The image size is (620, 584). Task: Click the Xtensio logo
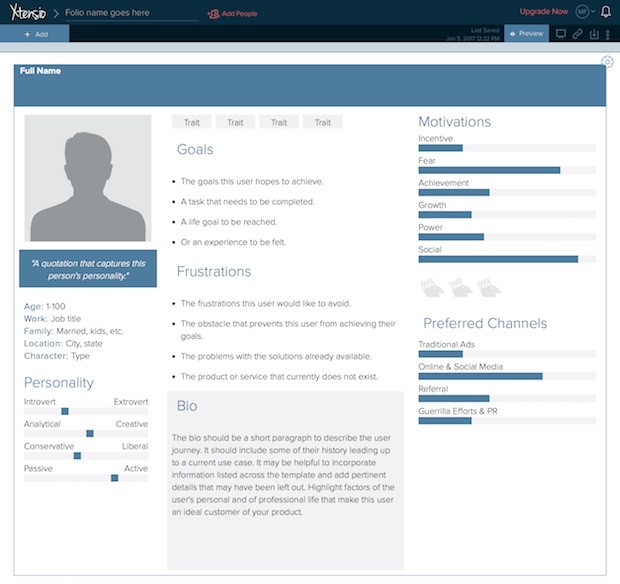coord(26,12)
